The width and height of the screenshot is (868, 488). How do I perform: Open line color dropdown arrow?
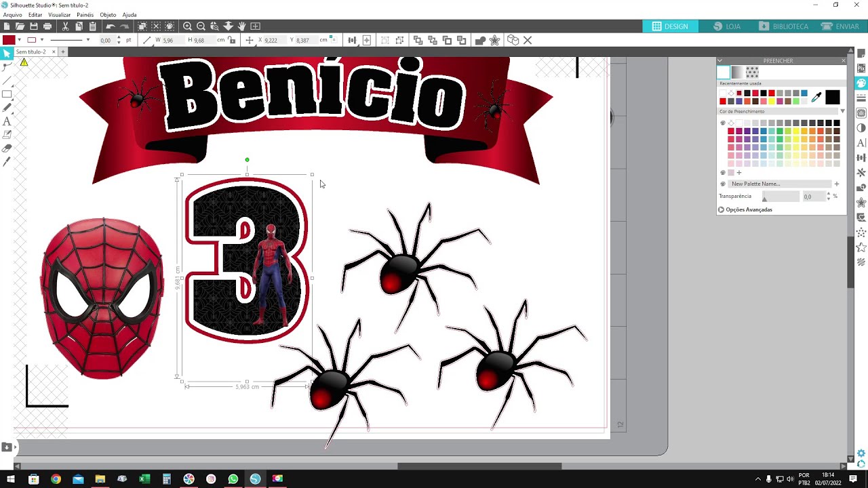(x=41, y=41)
